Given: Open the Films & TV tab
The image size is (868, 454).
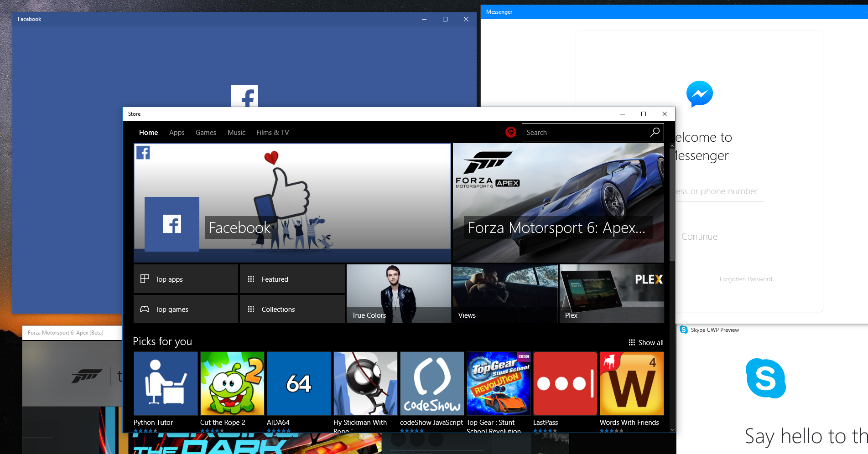Looking at the screenshot, I should click(272, 132).
